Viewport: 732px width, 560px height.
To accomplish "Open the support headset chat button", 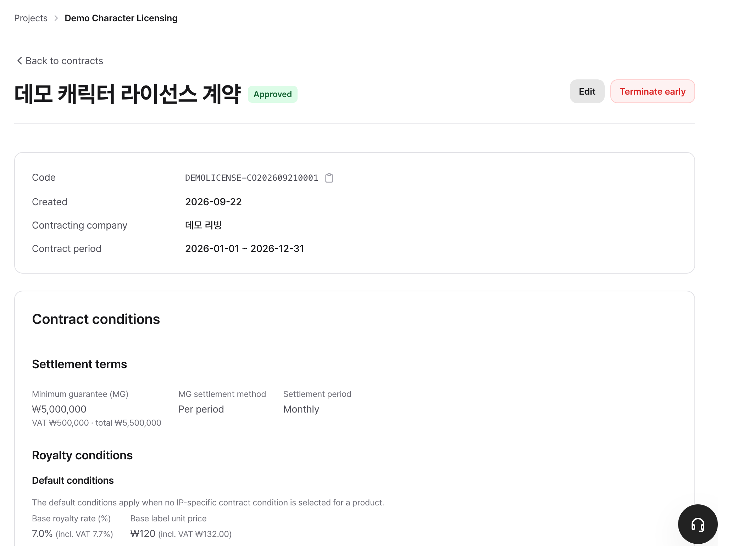I will click(698, 524).
